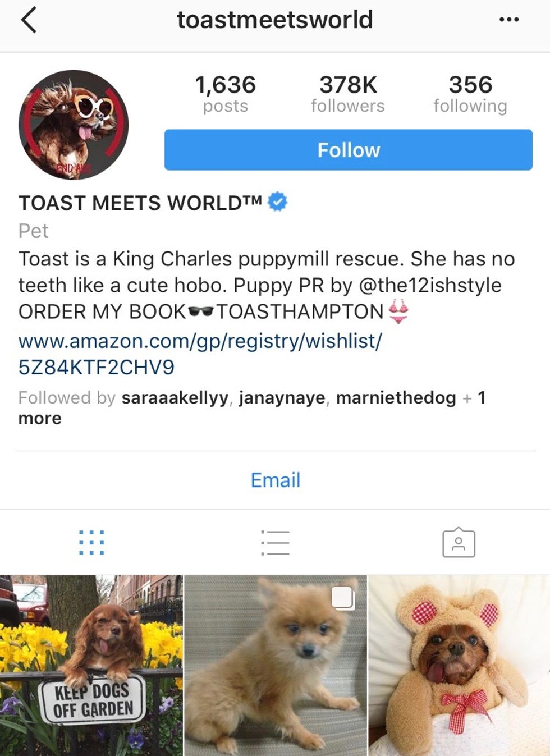
Task: Open the amazon.com wishlist link
Action: [200, 354]
